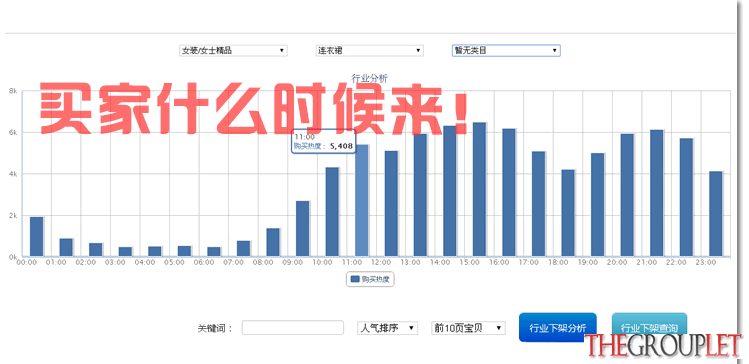Image resolution: width=749 pixels, height=364 pixels.
Task: Click the 18:00 bar
Action: coord(568,213)
